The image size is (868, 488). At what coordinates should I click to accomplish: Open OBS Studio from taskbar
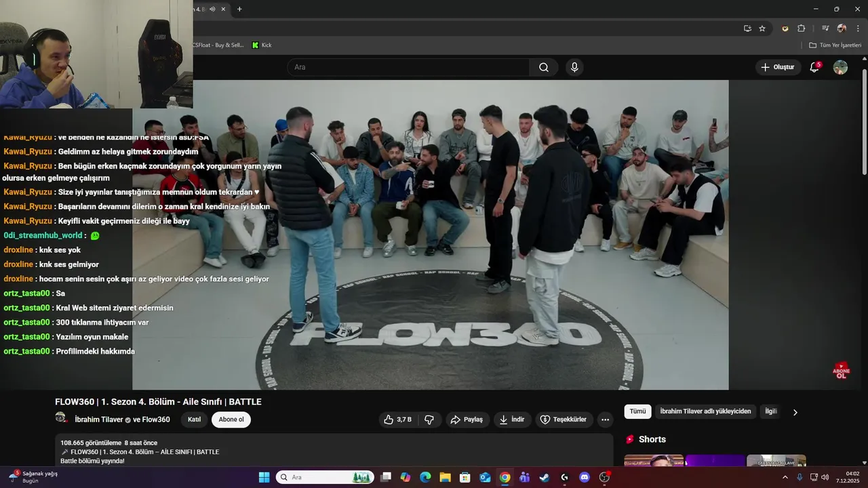[x=604, y=477]
